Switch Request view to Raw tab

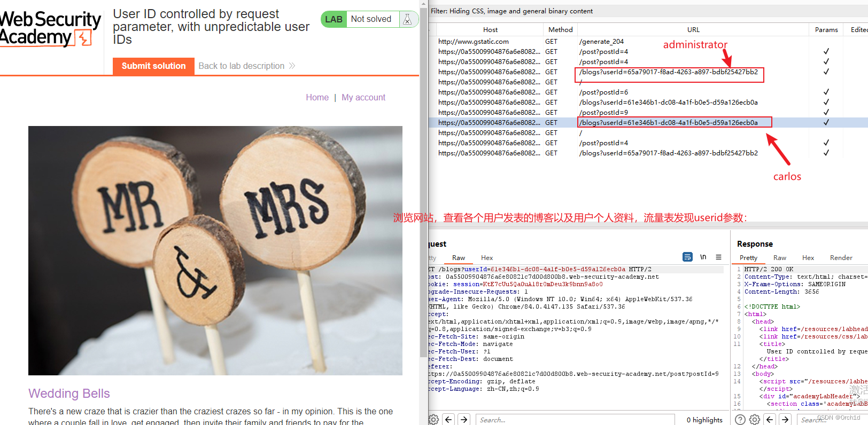point(459,258)
